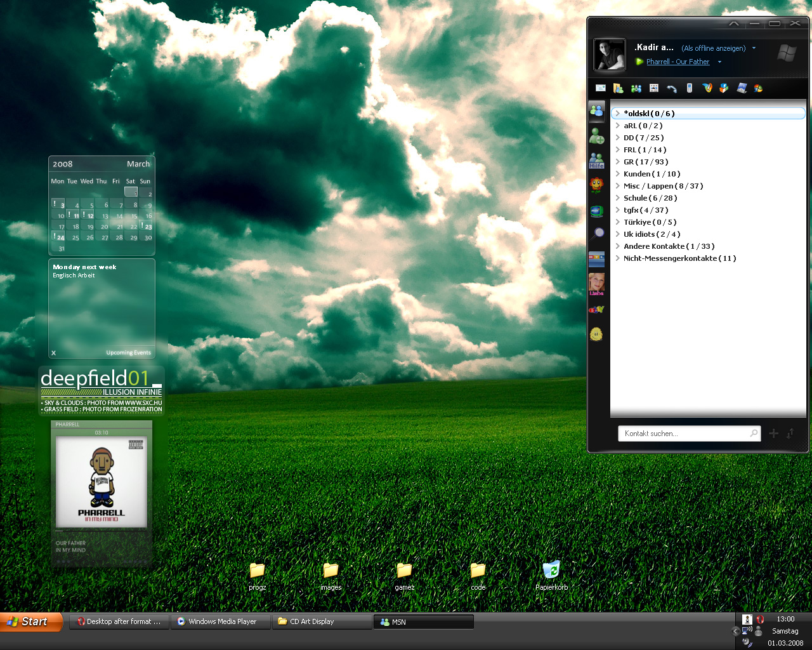812x650 pixels.
Task: Click the 'Pharrell - Our Father' song link
Action: pos(678,62)
